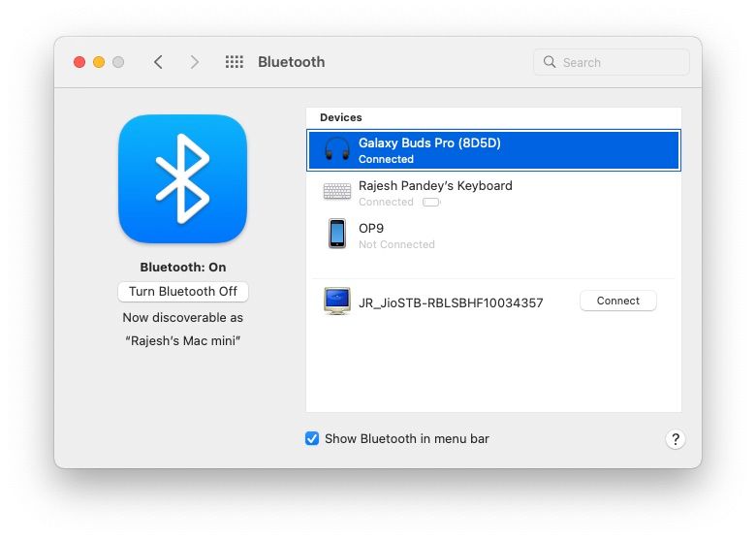Click the OP9 phone icon
Image resolution: width=756 pixels, height=540 pixels.
[336, 235]
